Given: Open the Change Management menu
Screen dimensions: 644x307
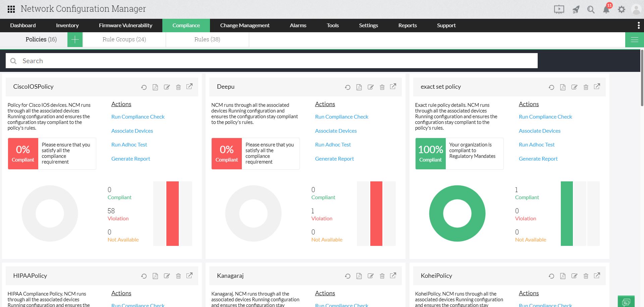Looking at the screenshot, I should [245, 26].
